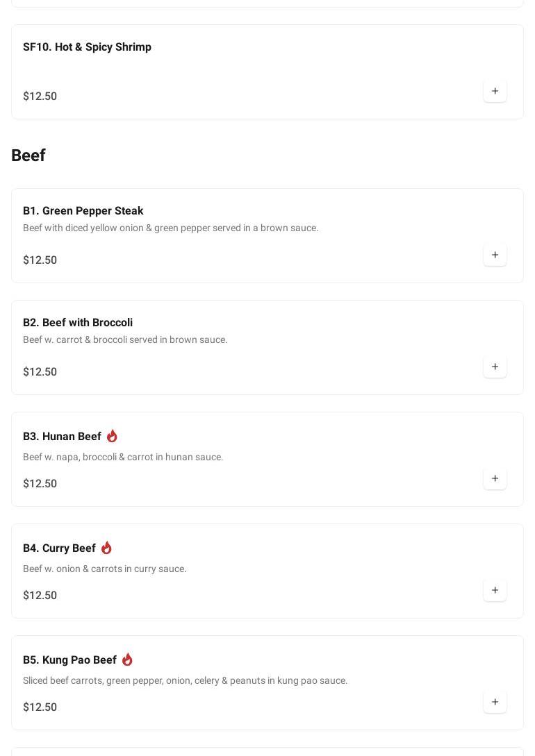Screen dimensions: 535x756
Task: Add B1 Green Pepper Steak to order
Action: [495, 255]
